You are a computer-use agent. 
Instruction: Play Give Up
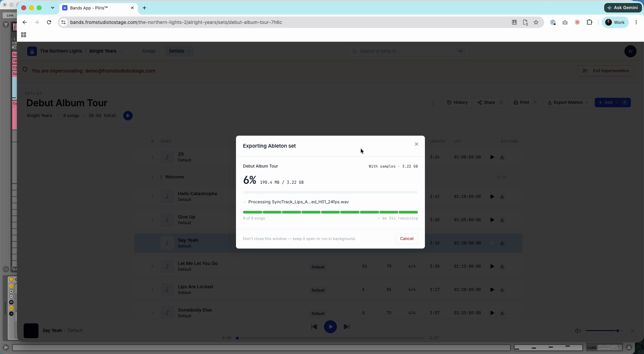[x=492, y=220]
